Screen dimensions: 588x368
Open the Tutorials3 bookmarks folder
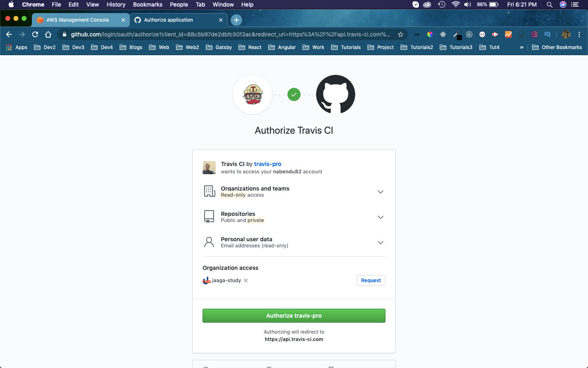tap(456, 47)
